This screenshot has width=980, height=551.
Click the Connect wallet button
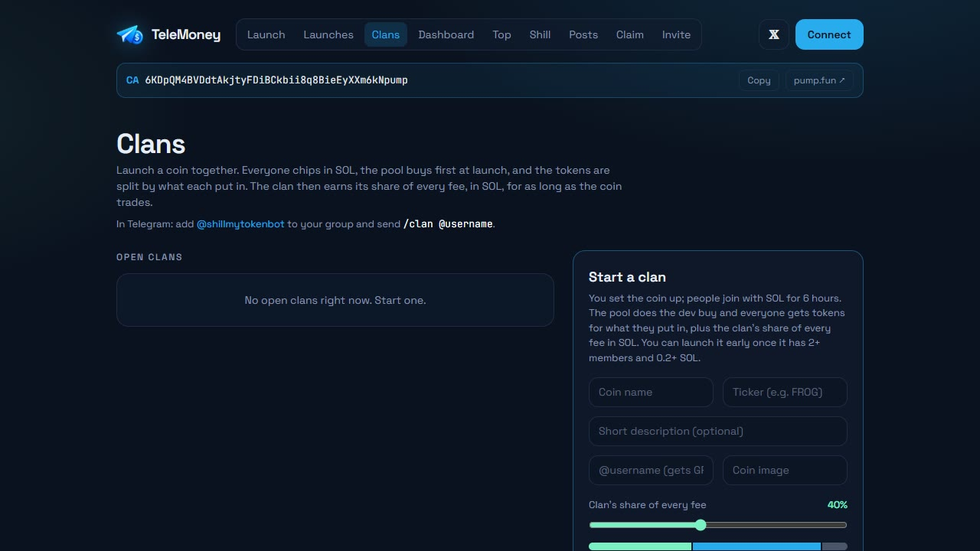(x=829, y=34)
